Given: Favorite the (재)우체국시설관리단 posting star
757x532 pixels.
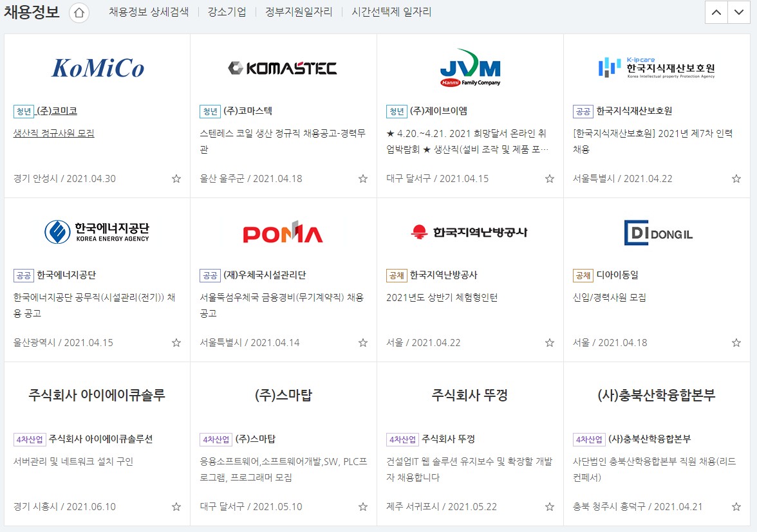Looking at the screenshot, I should pyautogui.click(x=363, y=343).
